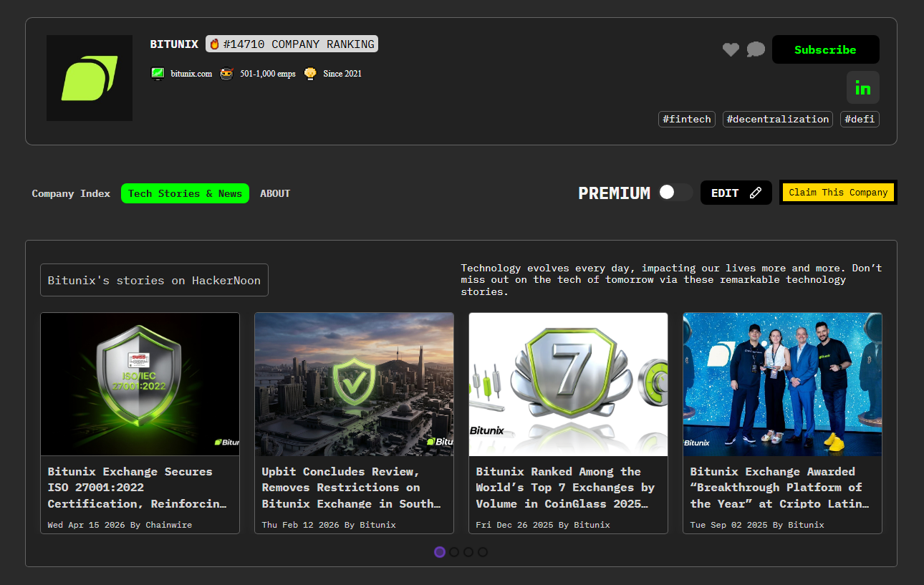Viewport: 924px width, 585px height.
Task: Open story 'Bitunix Ranked Among the World's Top 7'
Action: (x=566, y=488)
